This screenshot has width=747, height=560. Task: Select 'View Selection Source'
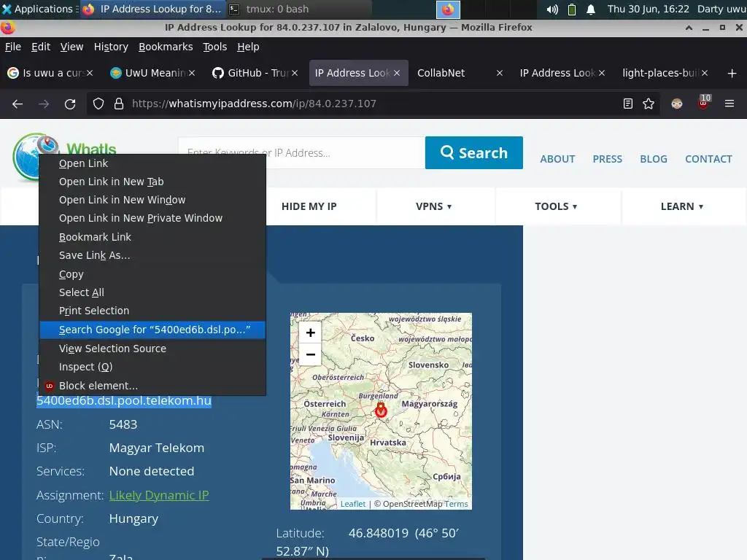pos(152,349)
